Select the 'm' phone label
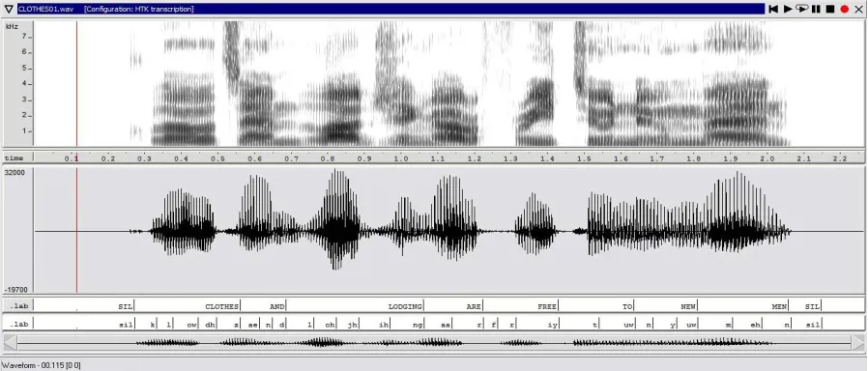This screenshot has width=868, height=371. (x=729, y=326)
